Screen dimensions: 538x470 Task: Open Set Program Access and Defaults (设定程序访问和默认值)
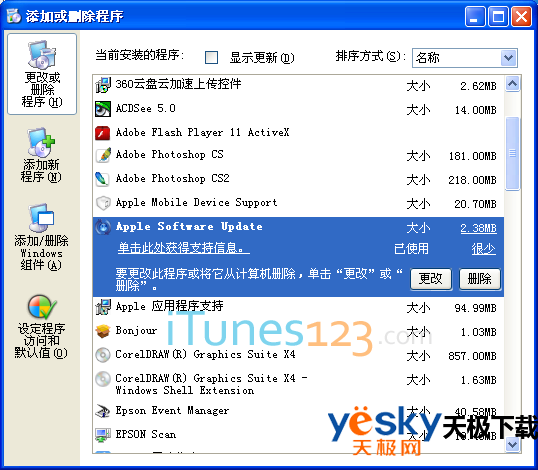pyautogui.click(x=41, y=327)
